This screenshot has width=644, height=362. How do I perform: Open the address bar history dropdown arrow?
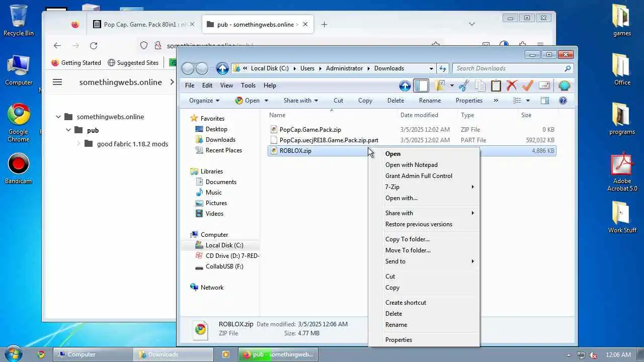click(431, 68)
